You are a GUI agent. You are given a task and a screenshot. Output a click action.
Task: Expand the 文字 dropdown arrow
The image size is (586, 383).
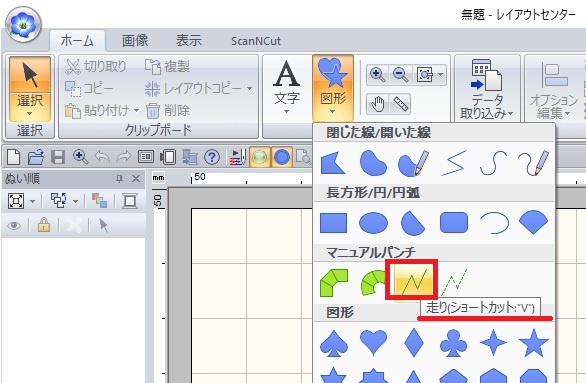[x=286, y=112]
